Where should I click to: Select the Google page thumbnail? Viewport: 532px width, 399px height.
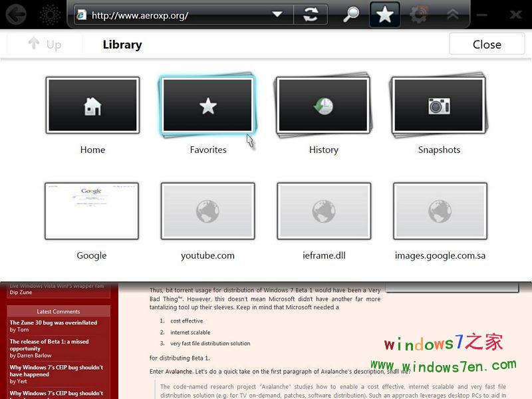[92, 211]
